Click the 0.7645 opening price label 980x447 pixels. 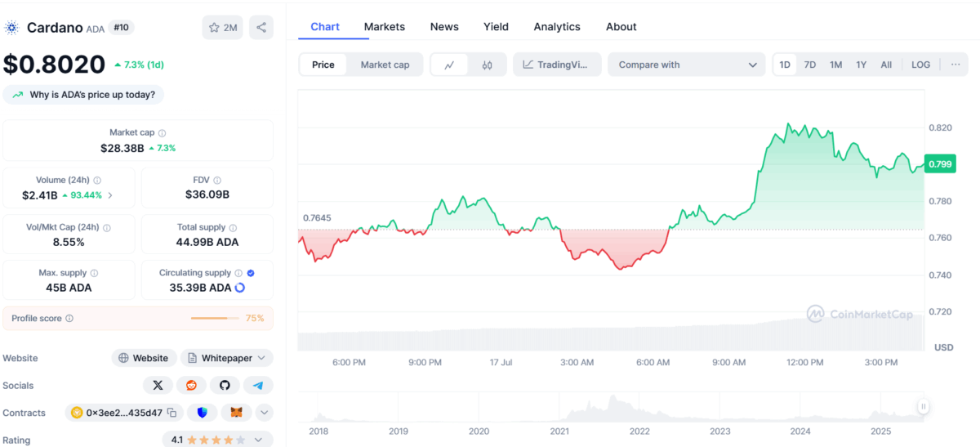tap(317, 218)
